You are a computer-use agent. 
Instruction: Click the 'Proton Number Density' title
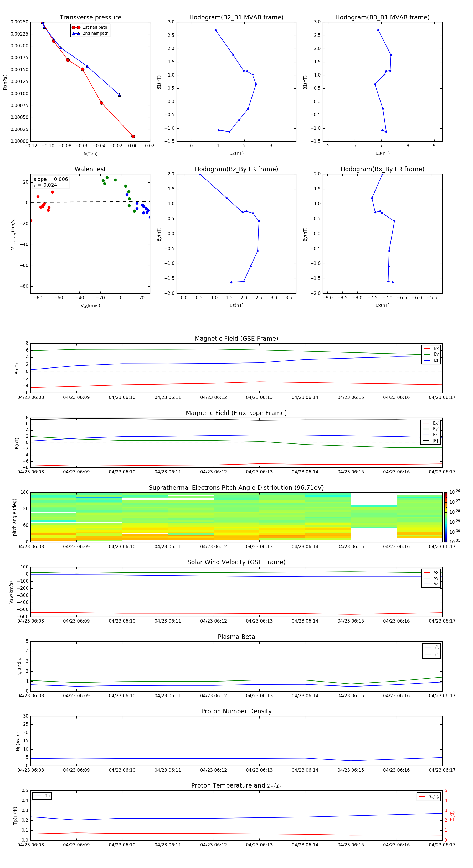(236, 711)
